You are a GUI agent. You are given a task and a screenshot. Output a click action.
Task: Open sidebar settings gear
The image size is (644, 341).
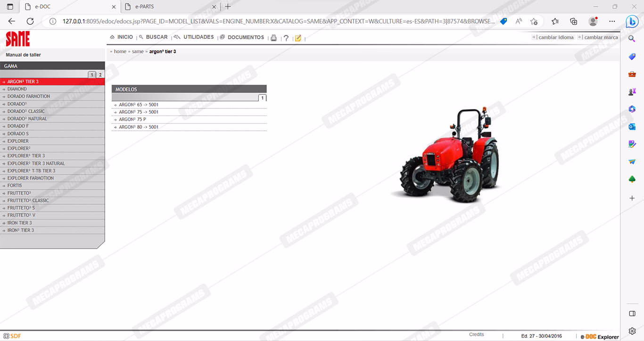point(632,331)
